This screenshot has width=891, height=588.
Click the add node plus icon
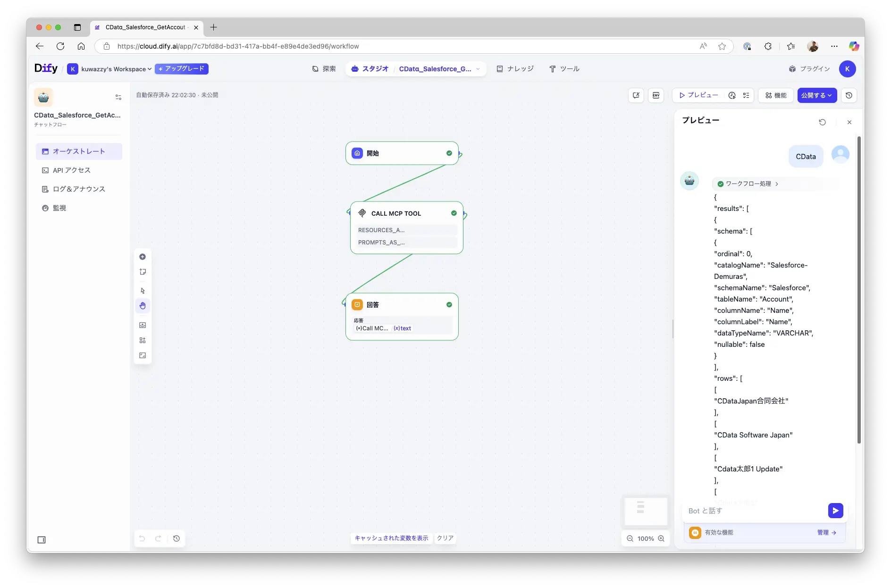click(143, 257)
